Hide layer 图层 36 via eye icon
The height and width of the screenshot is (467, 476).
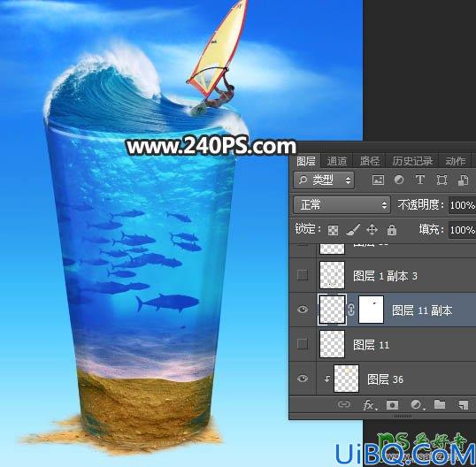303,379
